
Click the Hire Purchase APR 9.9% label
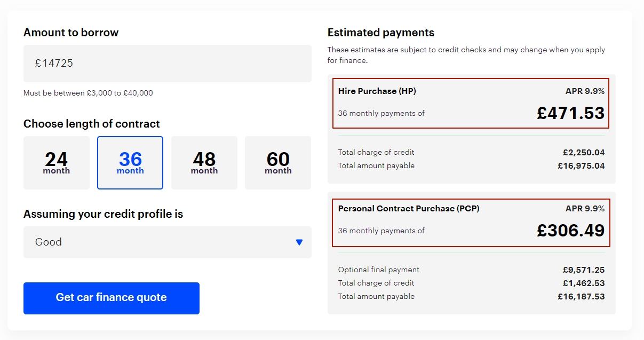(585, 91)
